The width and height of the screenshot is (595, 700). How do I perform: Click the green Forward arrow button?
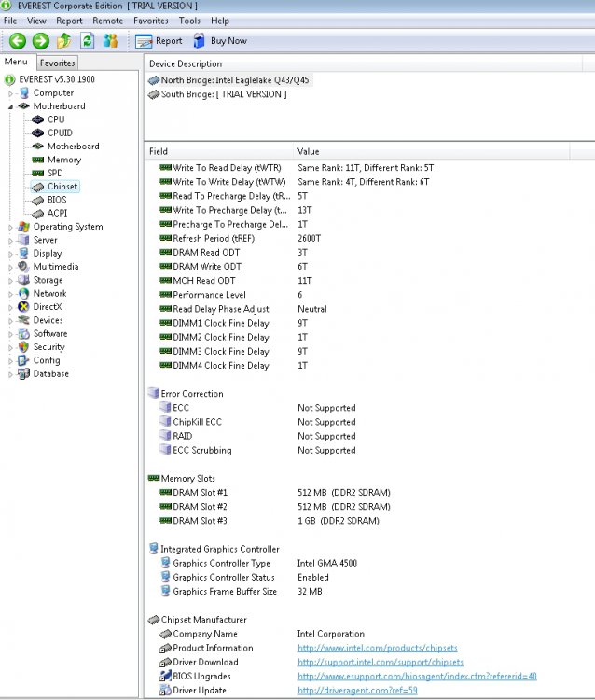tap(41, 41)
